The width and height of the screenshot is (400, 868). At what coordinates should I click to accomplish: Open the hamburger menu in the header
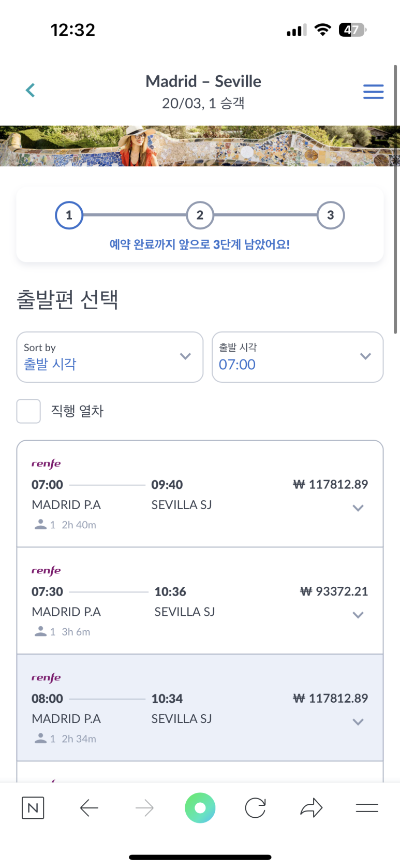tap(373, 92)
